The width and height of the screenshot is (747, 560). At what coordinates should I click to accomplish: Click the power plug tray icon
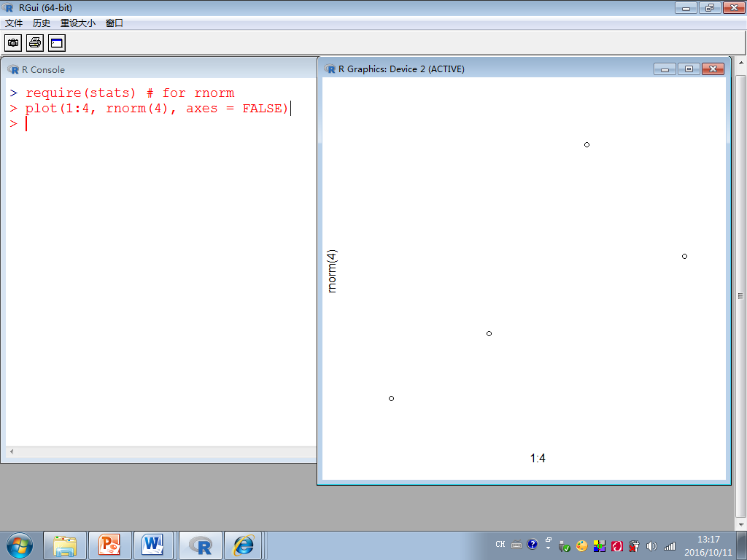634,545
